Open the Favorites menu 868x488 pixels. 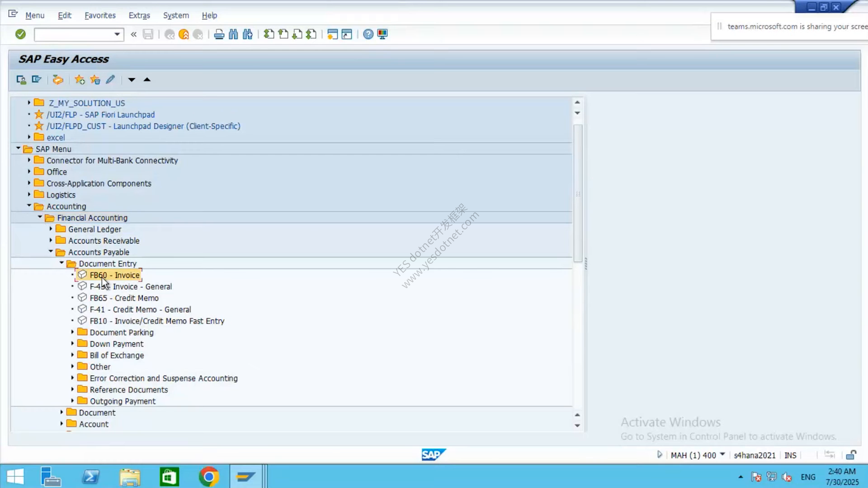point(100,15)
